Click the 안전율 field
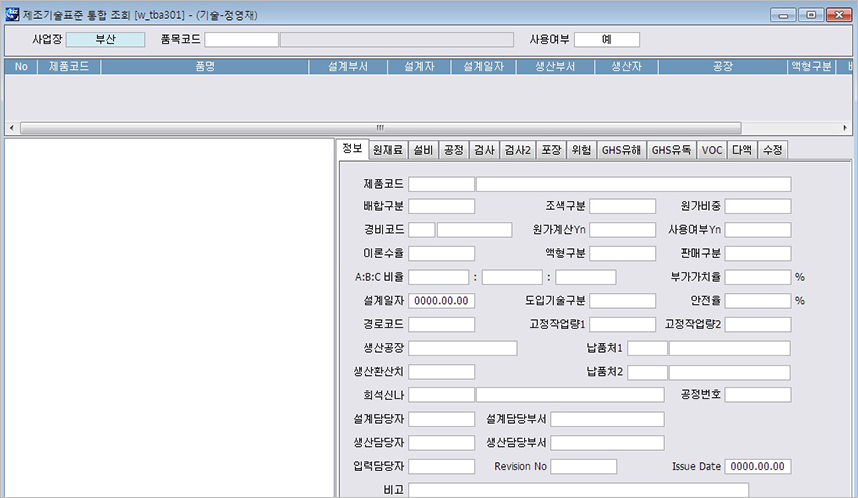Viewport: 858px width, 498px height. point(758,300)
